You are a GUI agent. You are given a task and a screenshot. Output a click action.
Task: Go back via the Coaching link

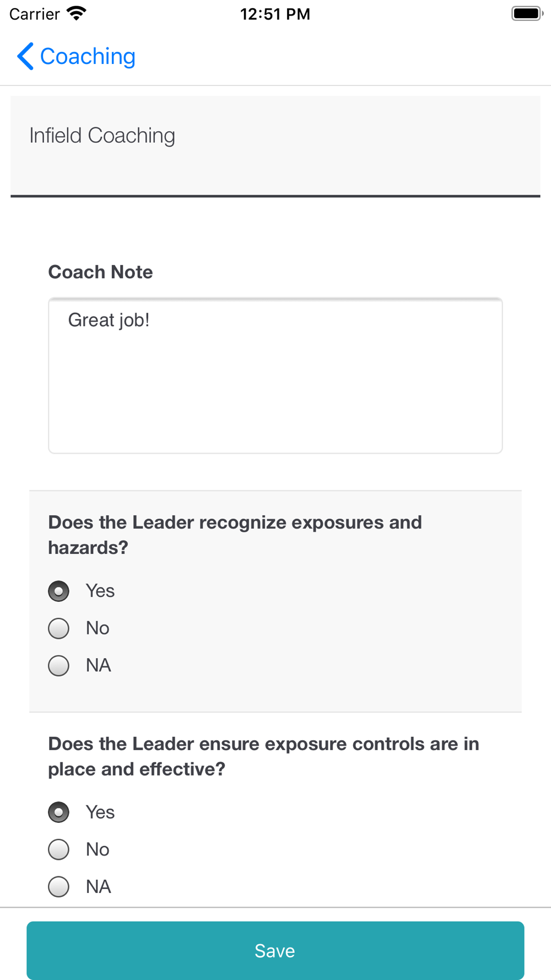pyautogui.click(x=88, y=56)
